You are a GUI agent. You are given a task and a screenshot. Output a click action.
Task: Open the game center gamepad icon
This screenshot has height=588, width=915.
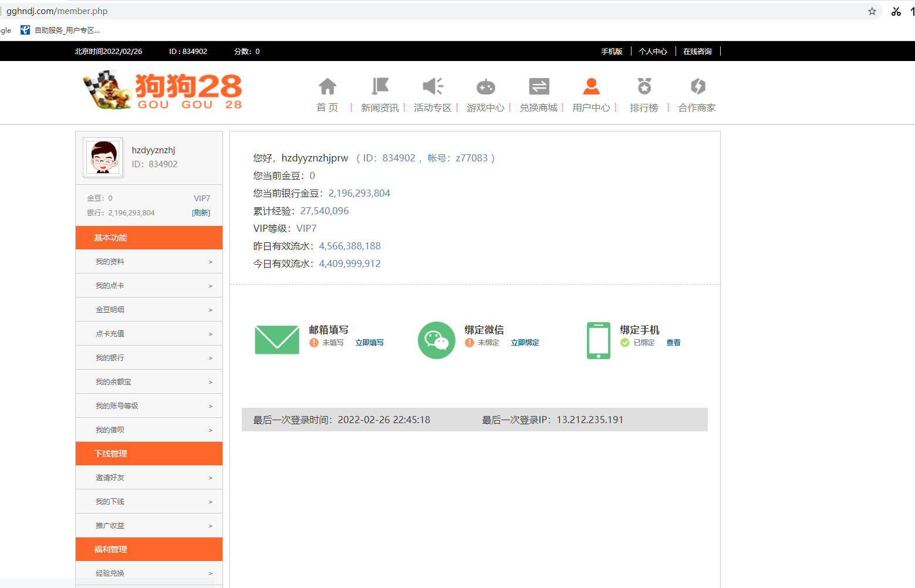(x=485, y=87)
